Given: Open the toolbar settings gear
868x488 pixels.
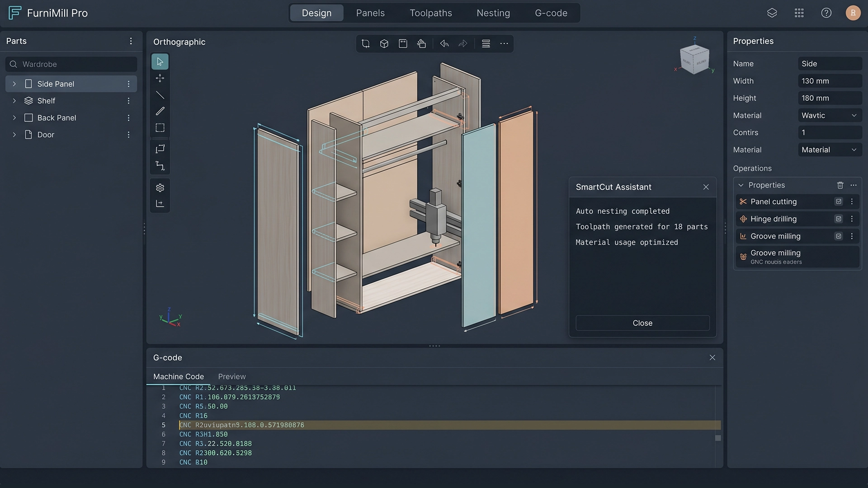Looking at the screenshot, I should click(160, 188).
